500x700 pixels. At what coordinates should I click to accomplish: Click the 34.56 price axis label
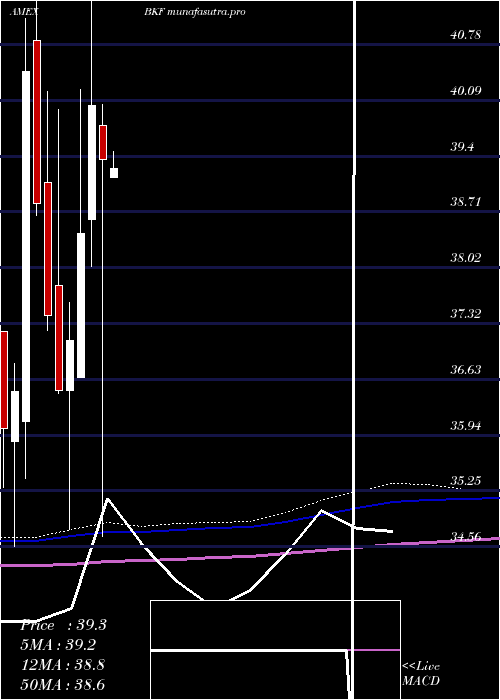coord(466,537)
